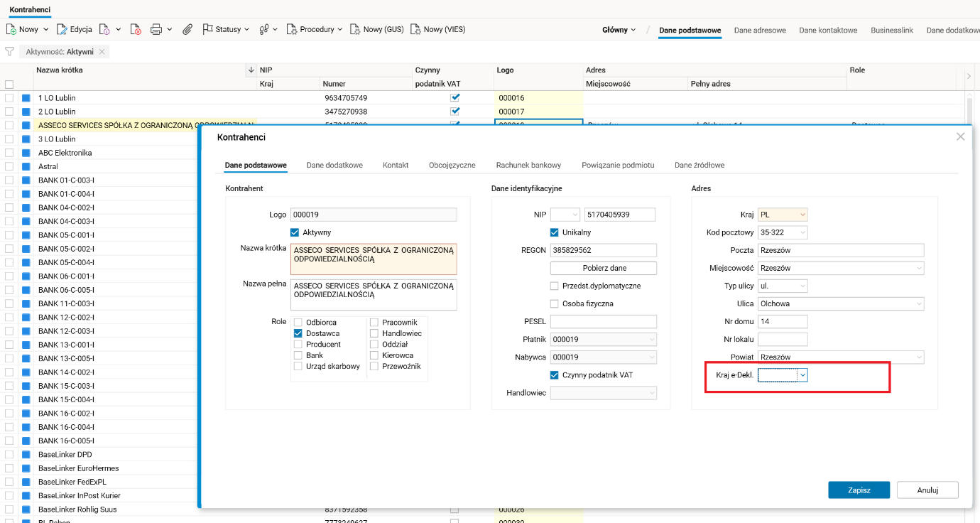Enable the Osoba fizyczna checkbox
Screen dimensions: 980x523
[x=555, y=303]
